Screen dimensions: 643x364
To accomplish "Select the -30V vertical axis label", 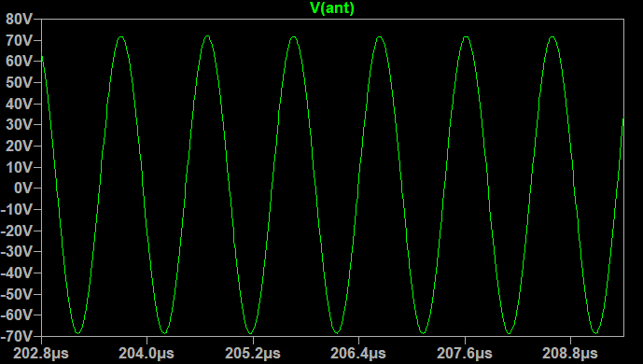I will click(17, 252).
